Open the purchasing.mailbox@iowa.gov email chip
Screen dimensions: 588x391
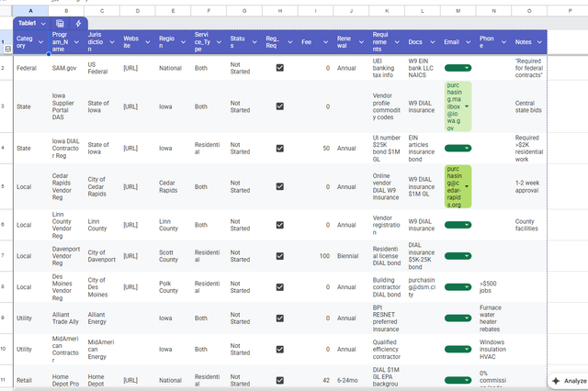click(458, 106)
